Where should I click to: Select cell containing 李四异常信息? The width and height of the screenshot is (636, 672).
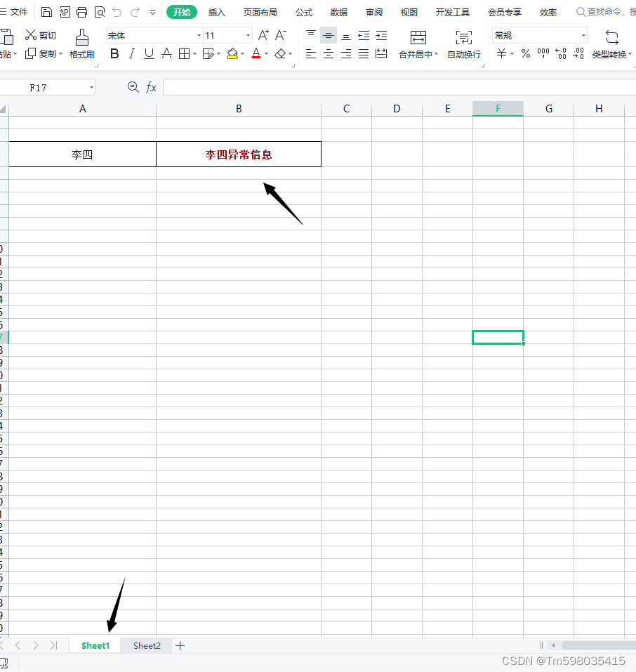tap(239, 154)
